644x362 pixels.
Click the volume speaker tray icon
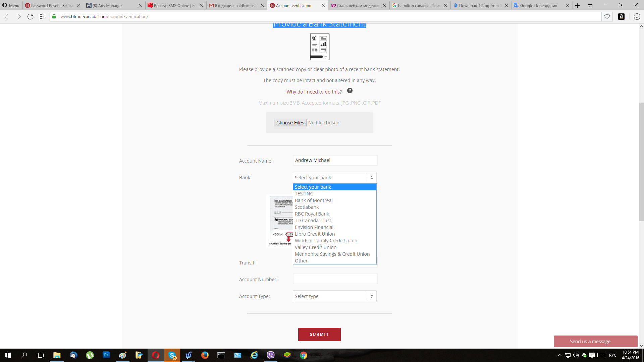(x=576, y=355)
